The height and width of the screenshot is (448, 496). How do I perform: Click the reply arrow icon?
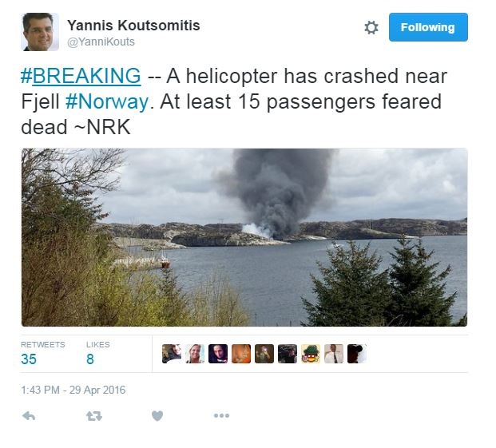click(x=29, y=415)
